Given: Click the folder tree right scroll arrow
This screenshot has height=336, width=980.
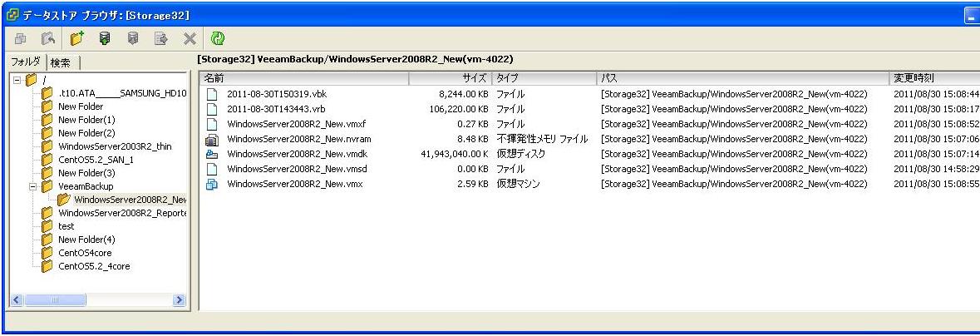Looking at the screenshot, I should point(180,300).
